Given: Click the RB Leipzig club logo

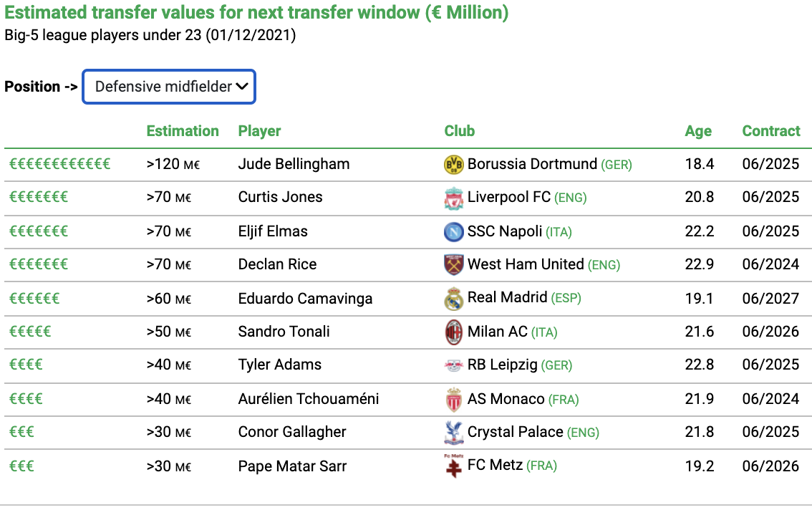Looking at the screenshot, I should point(454,366).
